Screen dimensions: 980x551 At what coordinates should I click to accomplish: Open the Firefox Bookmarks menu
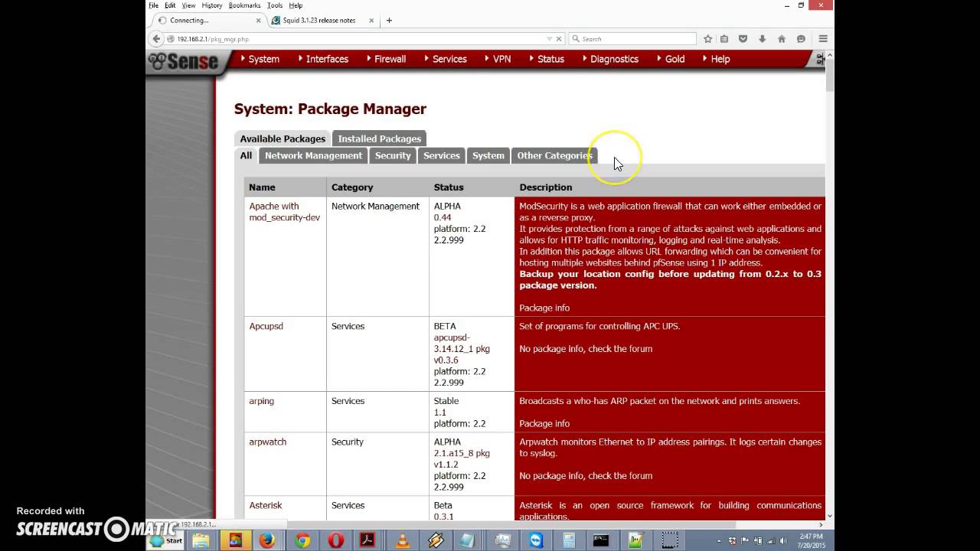click(x=244, y=5)
